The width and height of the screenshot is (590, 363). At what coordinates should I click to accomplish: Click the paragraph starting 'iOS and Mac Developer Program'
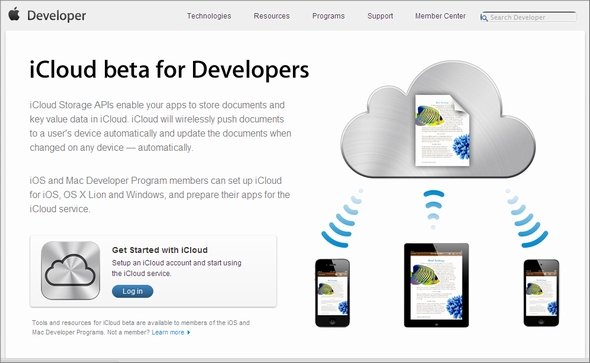point(160,194)
